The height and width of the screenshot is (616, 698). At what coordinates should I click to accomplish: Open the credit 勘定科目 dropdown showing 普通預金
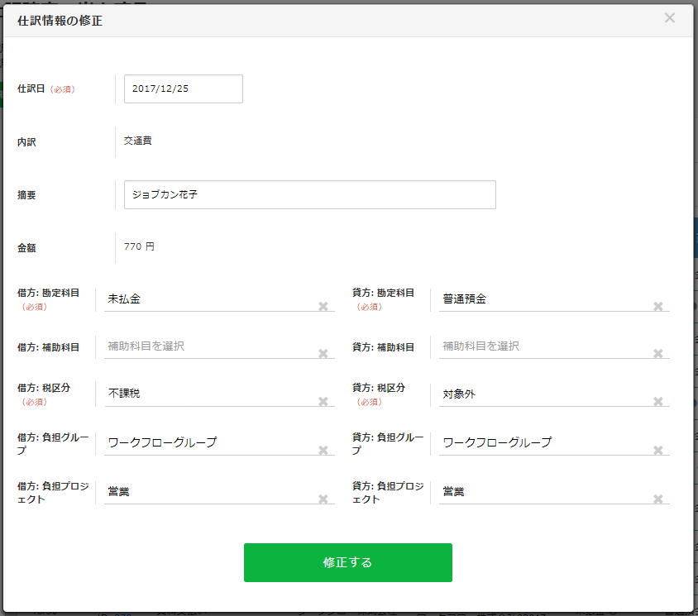click(x=542, y=299)
